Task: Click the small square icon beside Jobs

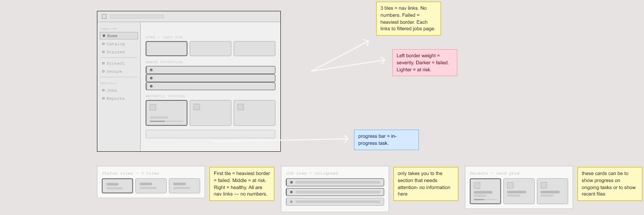Action: click(x=103, y=90)
